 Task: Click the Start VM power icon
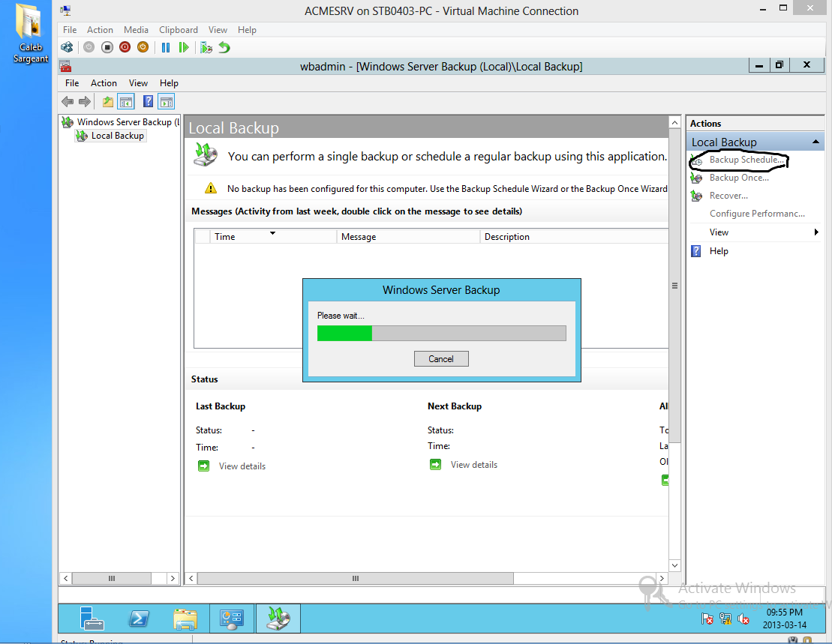tap(89, 47)
